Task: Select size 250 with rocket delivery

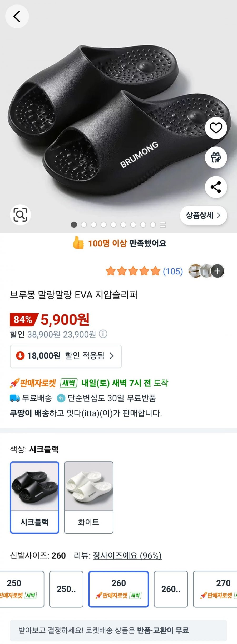Action: 22,589
